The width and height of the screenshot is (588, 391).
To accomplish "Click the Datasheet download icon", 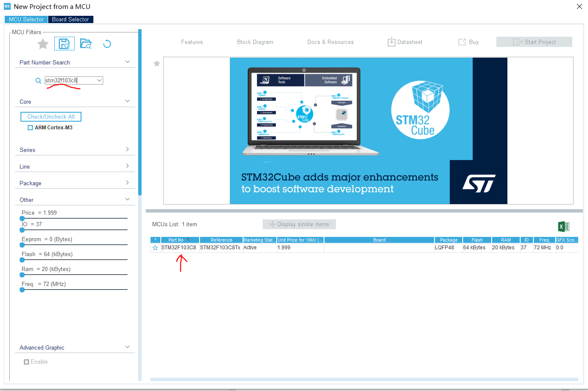I will click(x=391, y=42).
